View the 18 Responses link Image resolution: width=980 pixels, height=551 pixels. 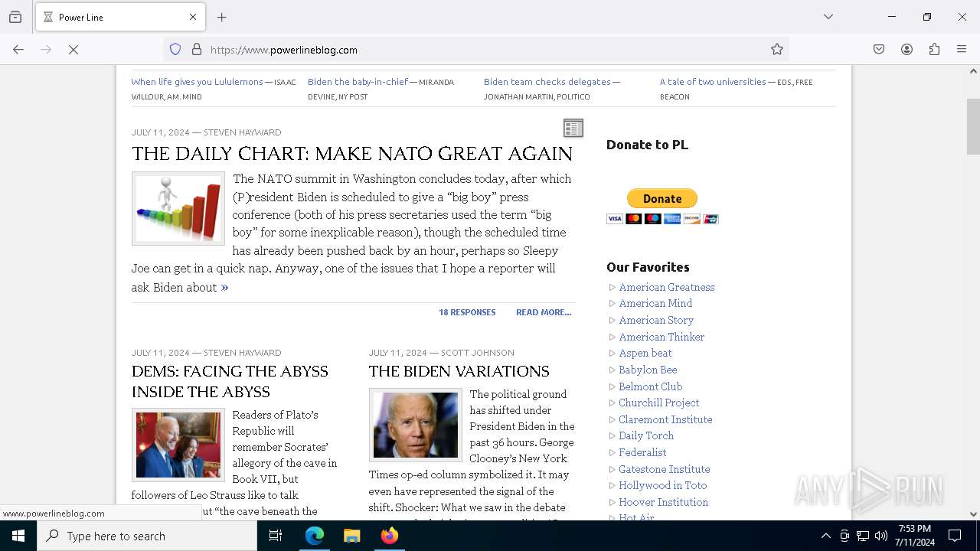467,312
